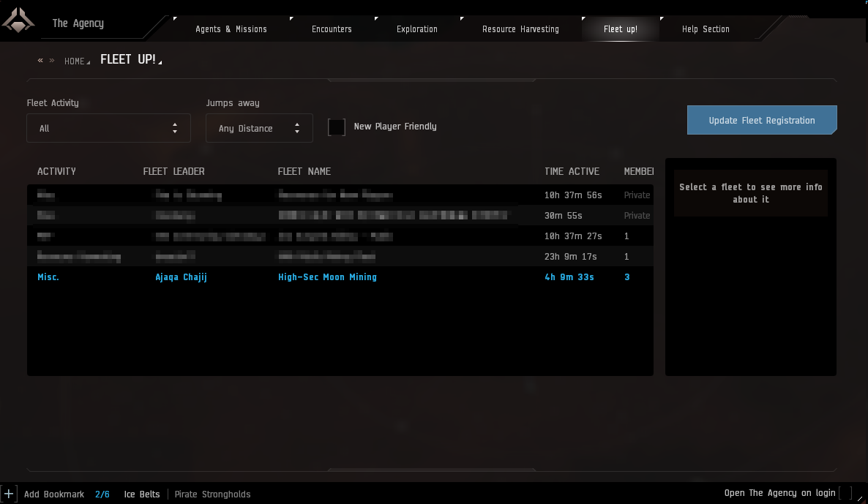Open the Fleet Activity dropdown
This screenshot has width=868, height=504.
[x=108, y=128]
